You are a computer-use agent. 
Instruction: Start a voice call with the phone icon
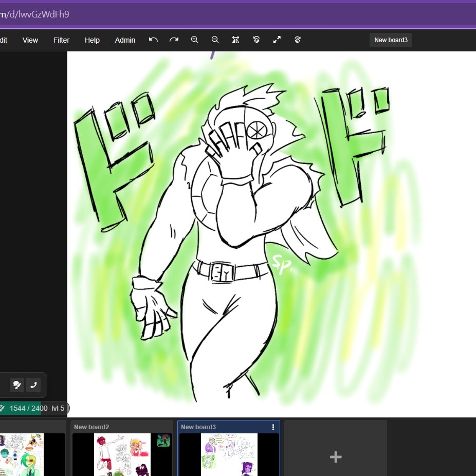tap(33, 385)
